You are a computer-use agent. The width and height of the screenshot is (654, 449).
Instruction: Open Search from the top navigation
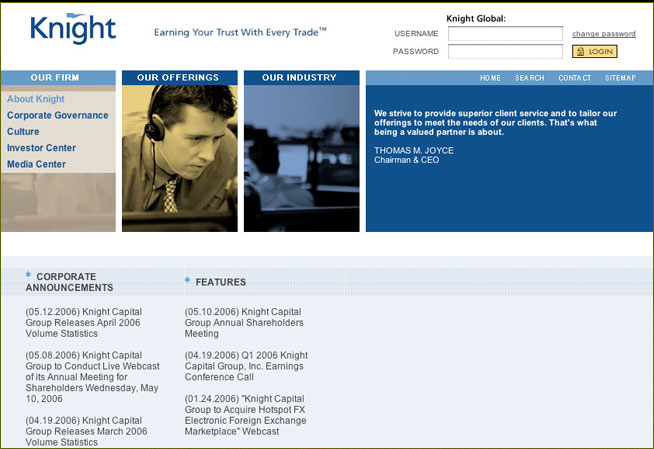coord(529,78)
